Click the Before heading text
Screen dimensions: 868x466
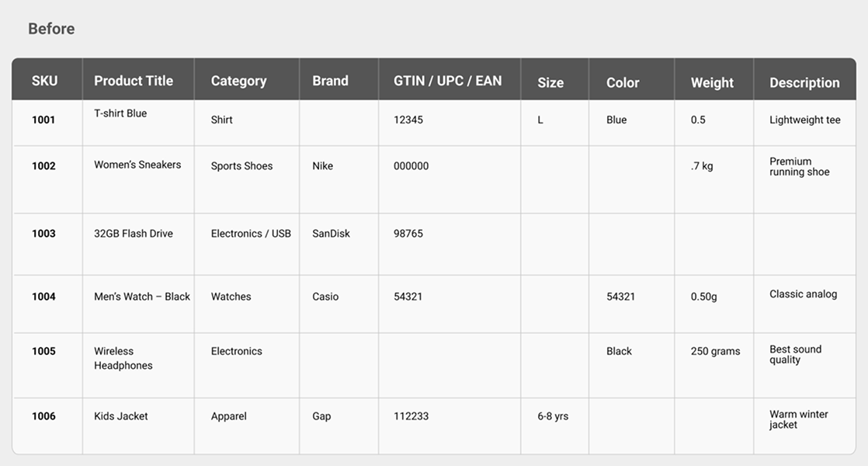click(51, 29)
